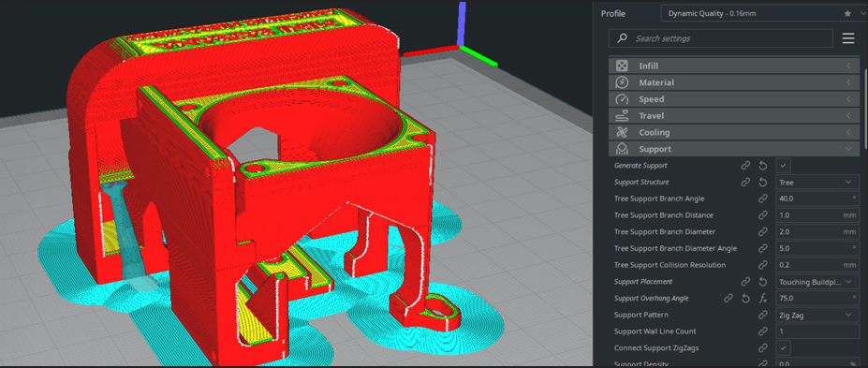Open the Material category via its icon
This screenshot has height=368, width=868.
click(x=622, y=82)
